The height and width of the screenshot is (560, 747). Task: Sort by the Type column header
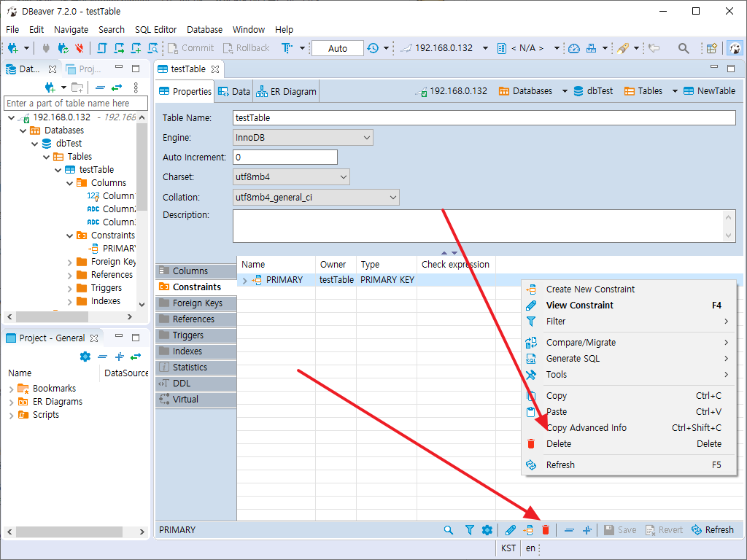[x=387, y=264]
